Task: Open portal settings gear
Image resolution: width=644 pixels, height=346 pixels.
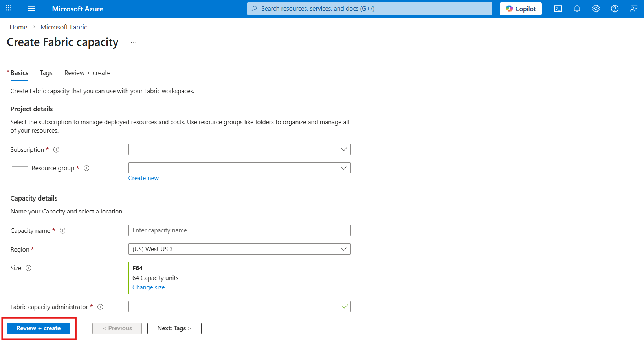Action: coord(596,9)
